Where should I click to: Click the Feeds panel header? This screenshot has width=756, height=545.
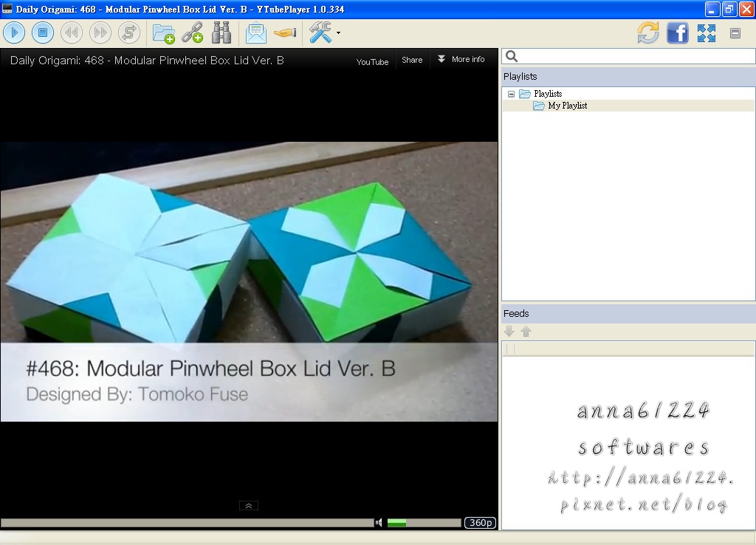tap(628, 314)
